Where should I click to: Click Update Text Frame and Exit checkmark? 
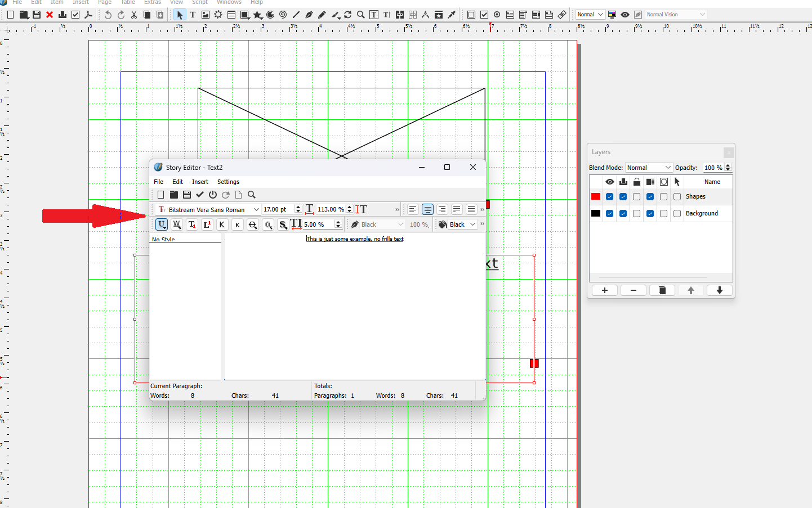[200, 195]
